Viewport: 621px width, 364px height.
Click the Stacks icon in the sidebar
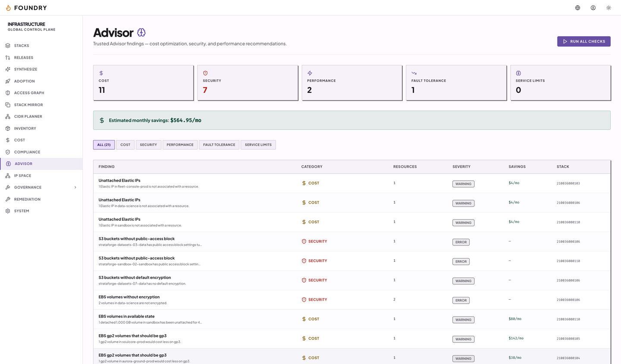8,46
